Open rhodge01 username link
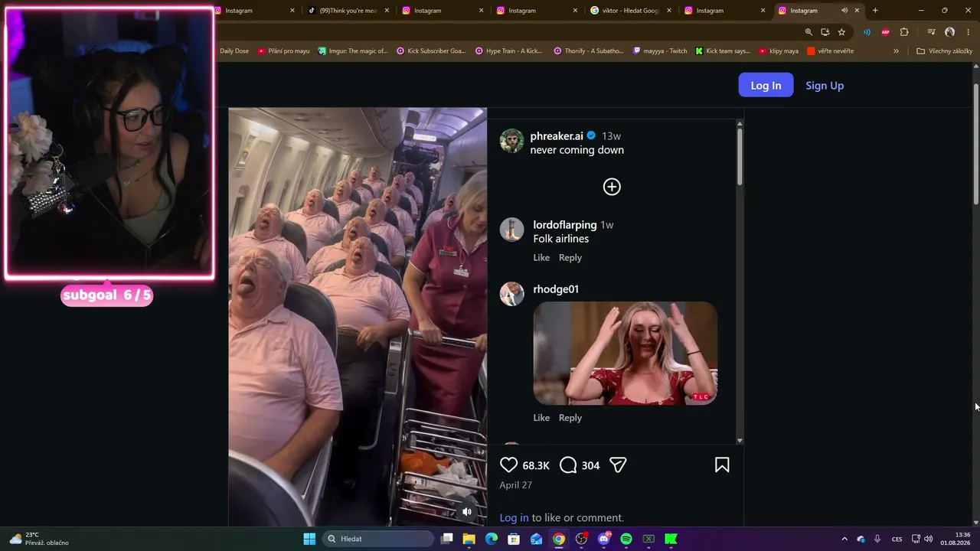This screenshot has height=551, width=980. 556,289
